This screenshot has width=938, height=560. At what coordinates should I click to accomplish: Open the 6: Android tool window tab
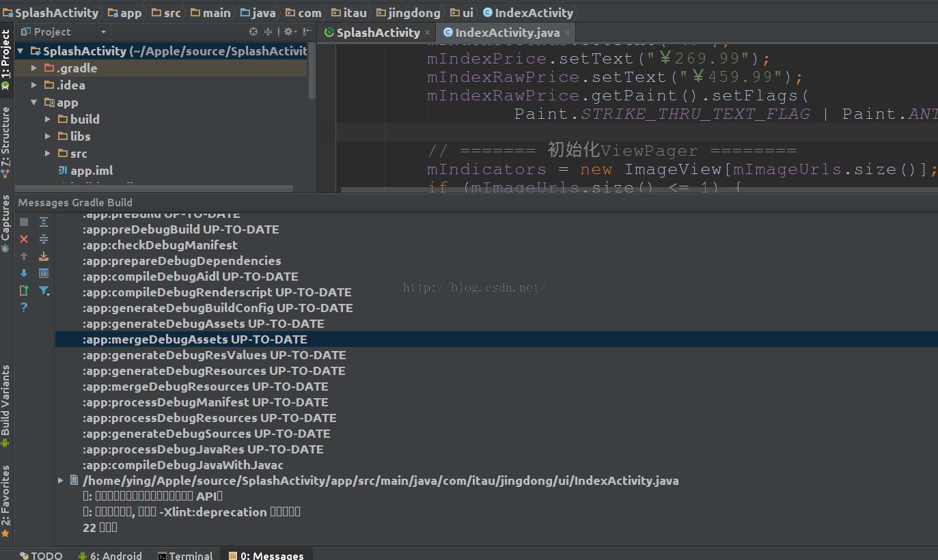(111, 555)
